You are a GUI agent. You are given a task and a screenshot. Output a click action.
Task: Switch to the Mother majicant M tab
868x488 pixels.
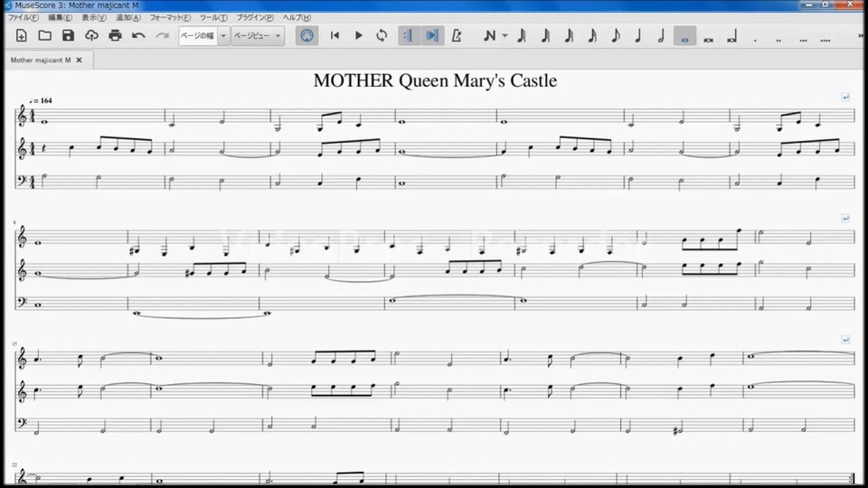pos(41,60)
